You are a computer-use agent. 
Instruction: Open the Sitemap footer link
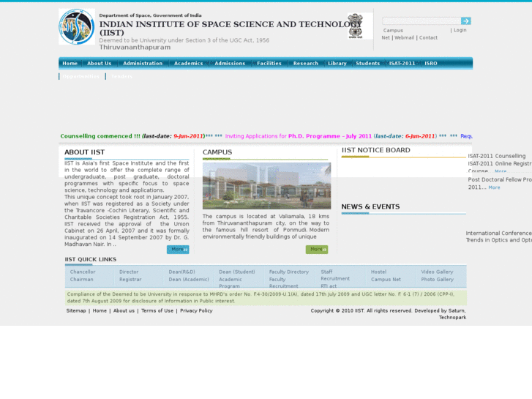pyautogui.click(x=76, y=310)
